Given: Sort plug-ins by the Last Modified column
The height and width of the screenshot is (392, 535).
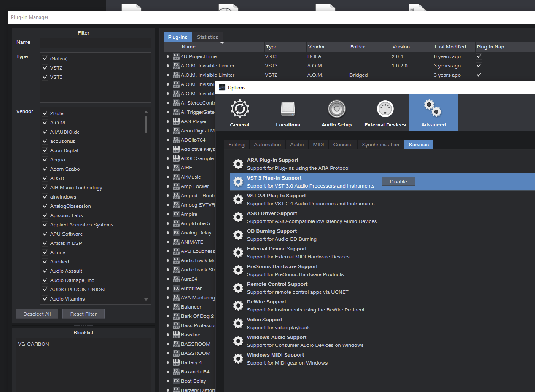Looking at the screenshot, I should (454, 47).
